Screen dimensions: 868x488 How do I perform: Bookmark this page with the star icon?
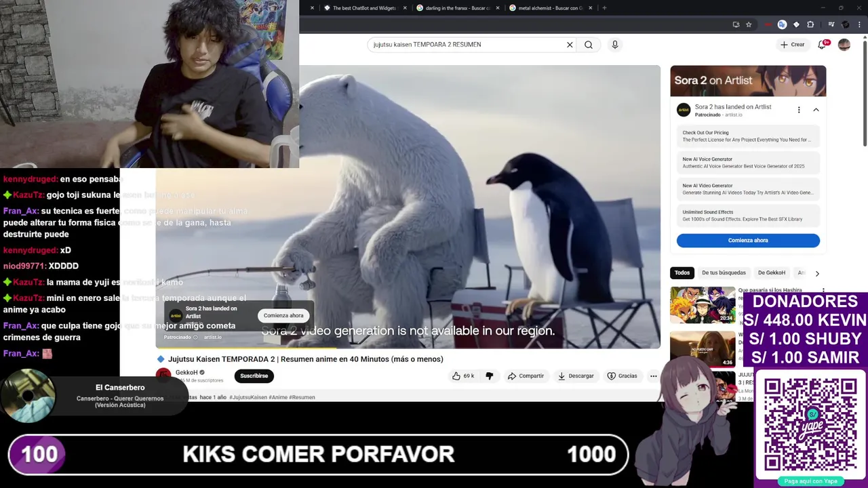coord(749,24)
